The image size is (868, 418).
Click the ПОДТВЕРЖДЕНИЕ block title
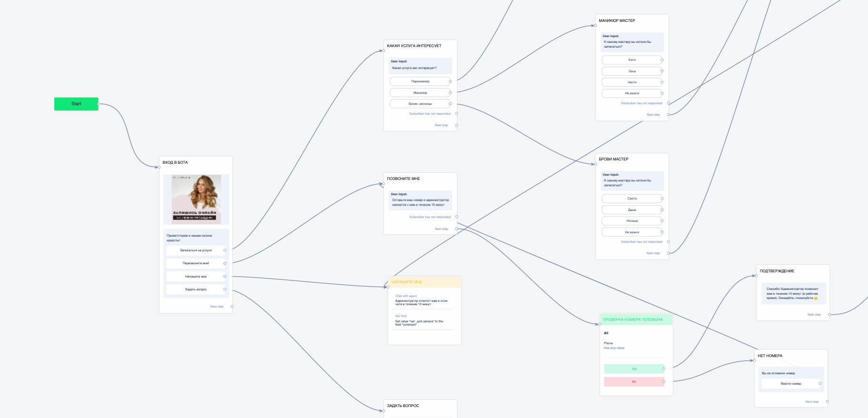(x=777, y=271)
